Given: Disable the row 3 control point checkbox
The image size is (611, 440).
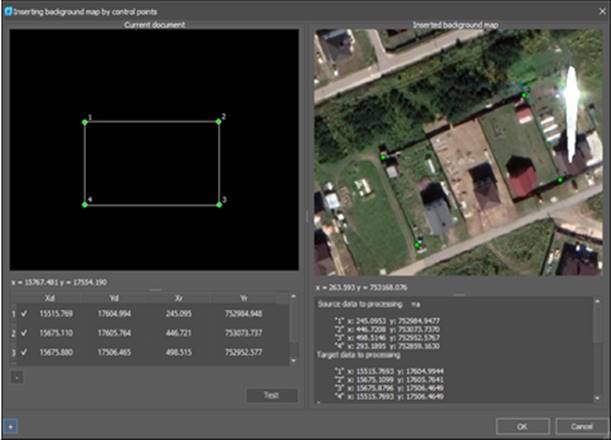Looking at the screenshot, I should pos(23,352).
